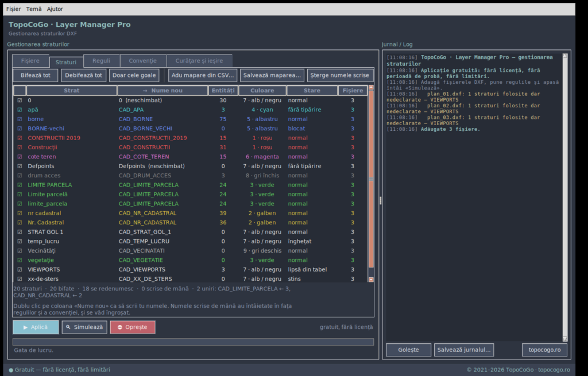The width and height of the screenshot is (588, 376).
Task: Click the Simulează button
Action: pos(84,327)
